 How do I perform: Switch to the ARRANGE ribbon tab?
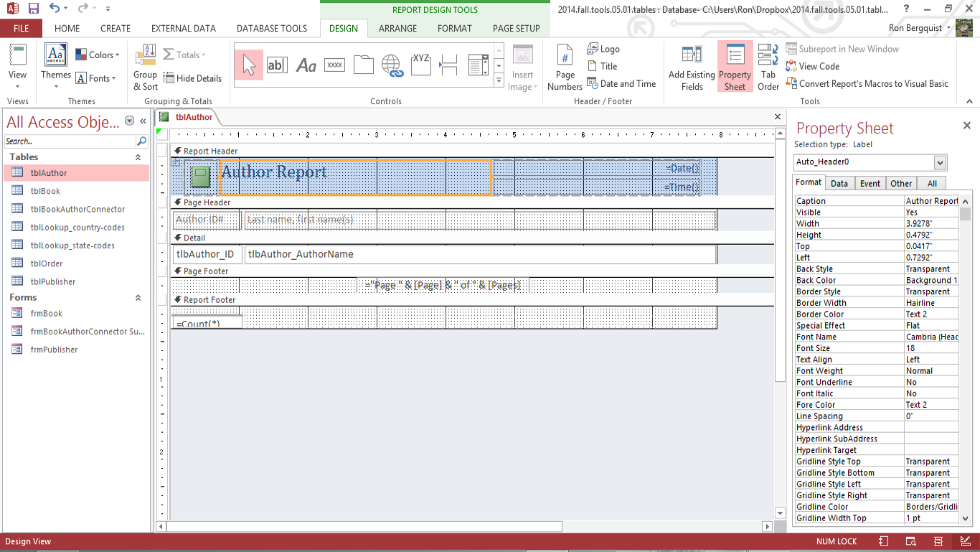click(x=397, y=29)
